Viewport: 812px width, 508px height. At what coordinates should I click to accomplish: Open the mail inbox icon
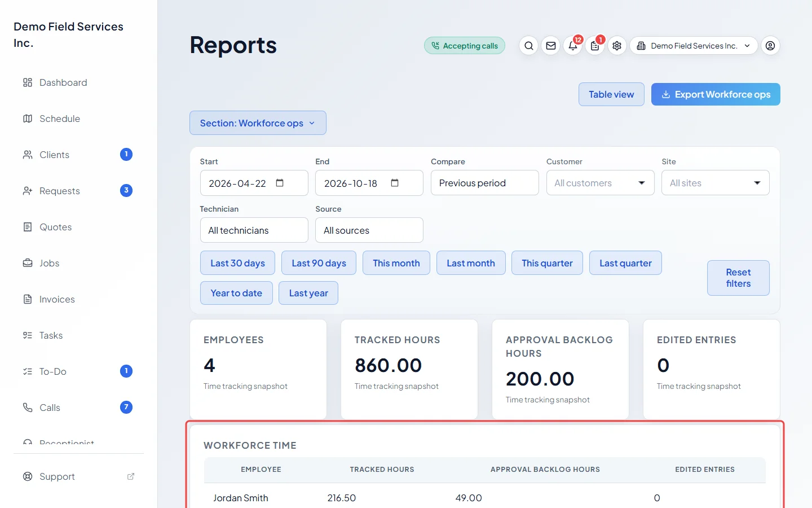point(551,46)
